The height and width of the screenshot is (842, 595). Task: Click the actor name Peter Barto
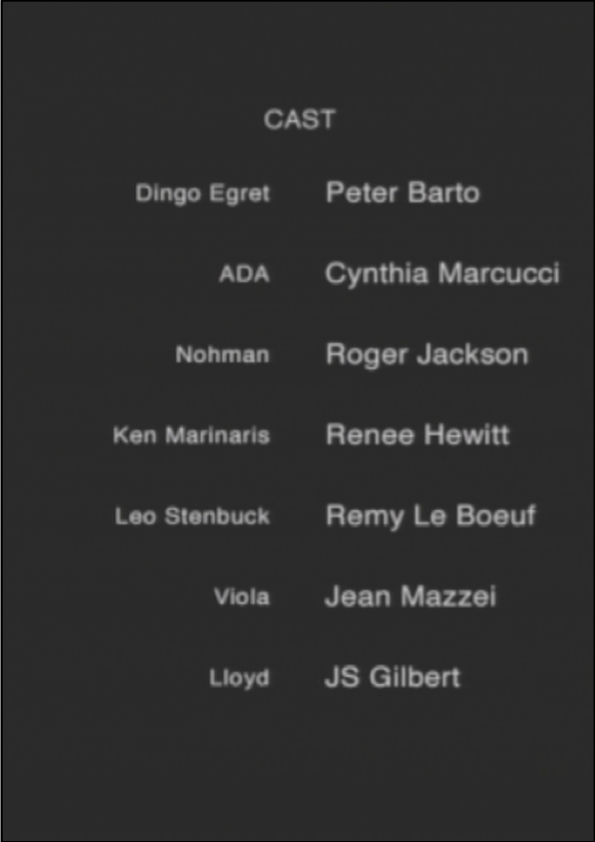point(402,192)
